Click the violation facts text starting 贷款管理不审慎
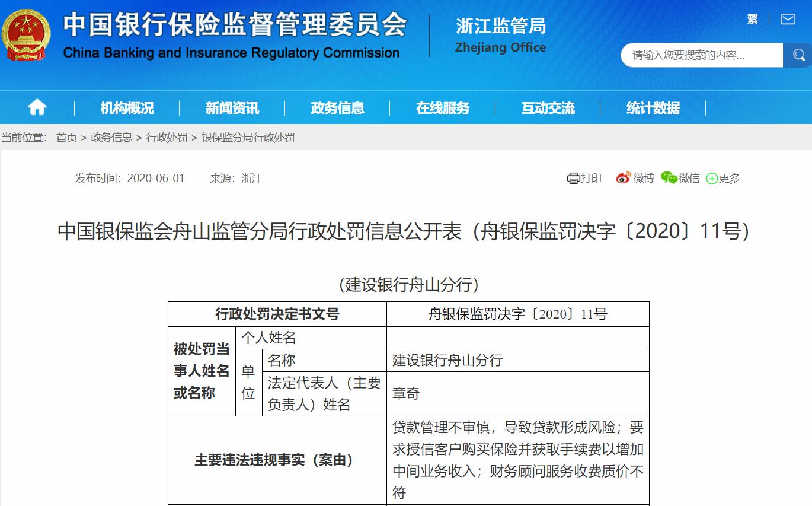The image size is (812, 506). pos(517,460)
